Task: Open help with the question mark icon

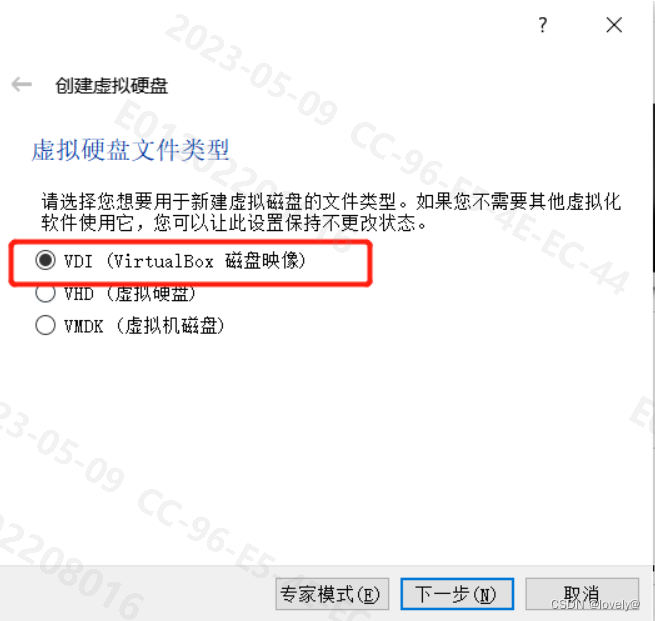Action: point(542,25)
